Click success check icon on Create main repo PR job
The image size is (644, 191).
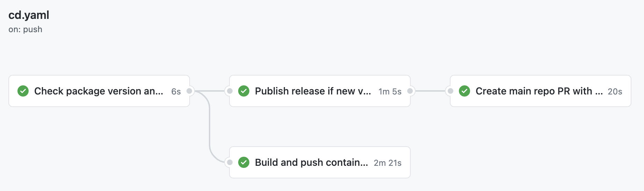pyautogui.click(x=464, y=91)
